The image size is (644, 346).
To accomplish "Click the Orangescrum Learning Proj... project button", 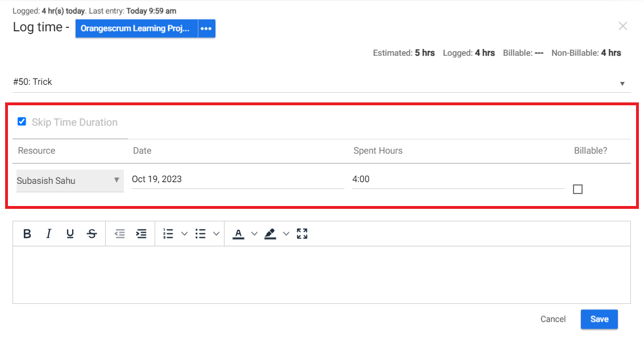I will click(x=136, y=28).
